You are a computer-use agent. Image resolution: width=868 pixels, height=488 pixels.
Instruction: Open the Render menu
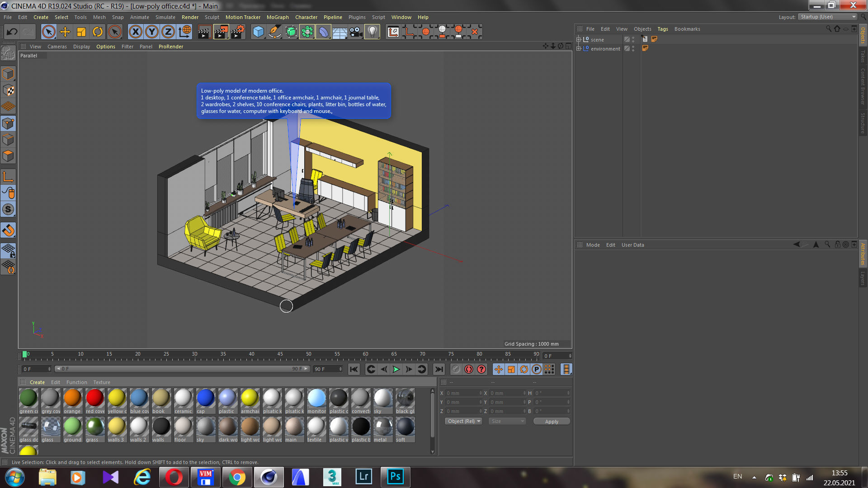pos(190,17)
